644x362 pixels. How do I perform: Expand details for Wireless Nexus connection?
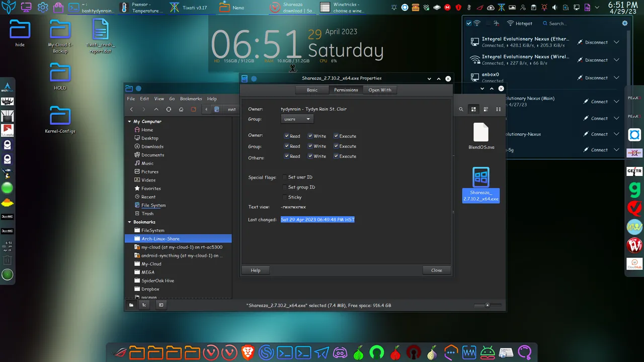tap(616, 60)
